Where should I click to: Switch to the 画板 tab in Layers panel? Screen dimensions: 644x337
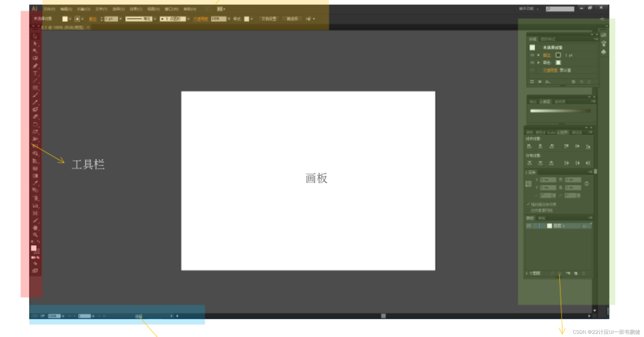(542, 218)
